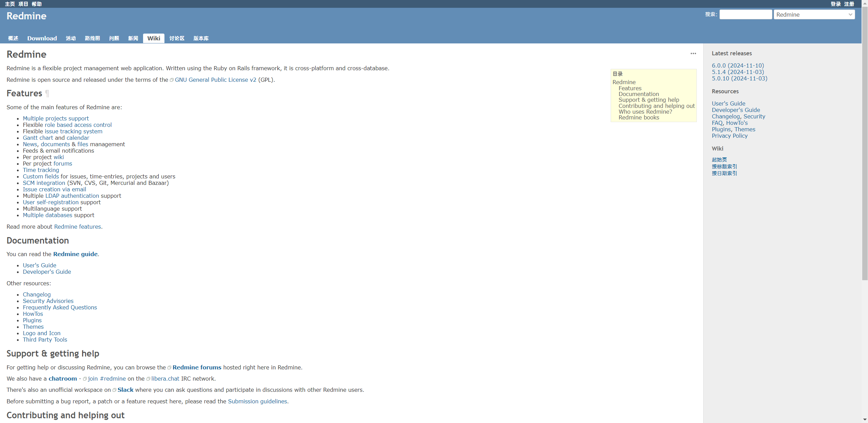This screenshot has height=423, width=868.
Task: Open the 帮助 menu item
Action: click(37, 4)
